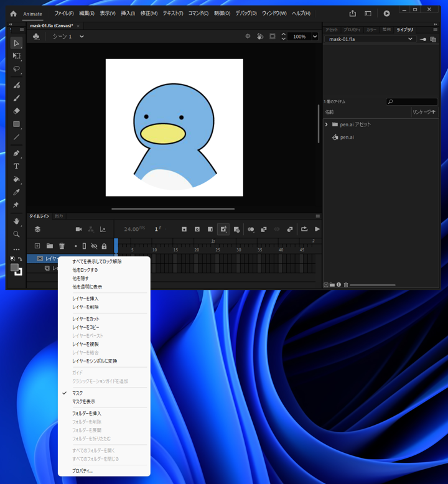Insert frame button in timeline
This screenshot has width=448, height=484.
click(210, 230)
